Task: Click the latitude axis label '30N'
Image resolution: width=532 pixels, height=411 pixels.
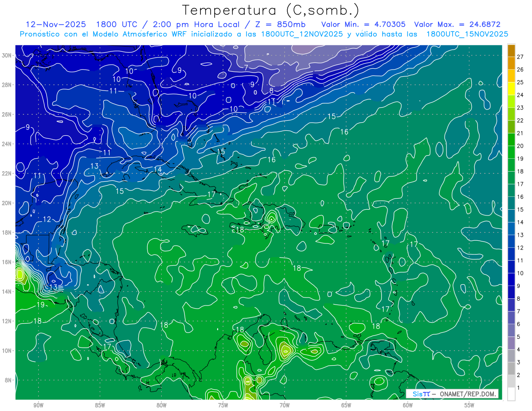Action: coord(8,55)
